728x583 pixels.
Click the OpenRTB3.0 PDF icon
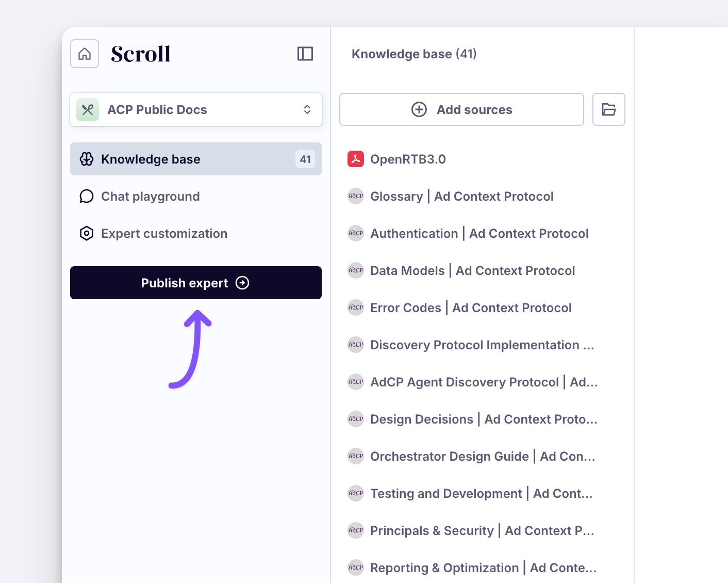(356, 159)
